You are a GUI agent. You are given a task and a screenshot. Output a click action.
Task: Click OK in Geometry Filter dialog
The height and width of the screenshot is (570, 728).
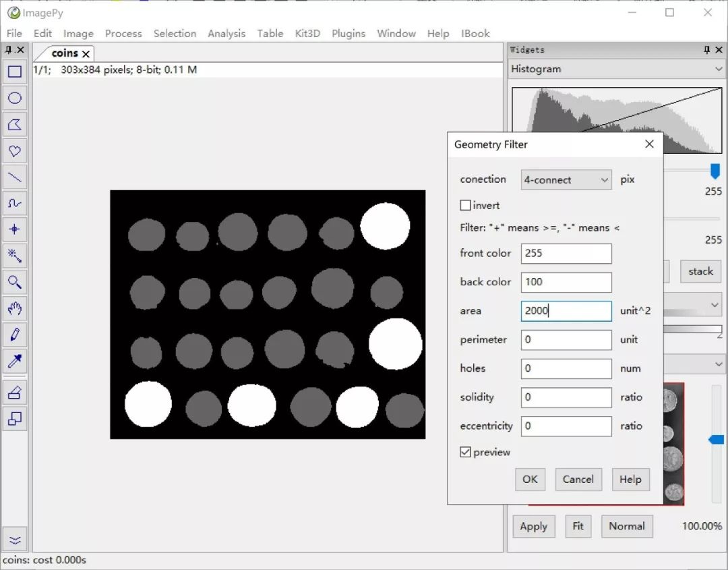(530, 479)
